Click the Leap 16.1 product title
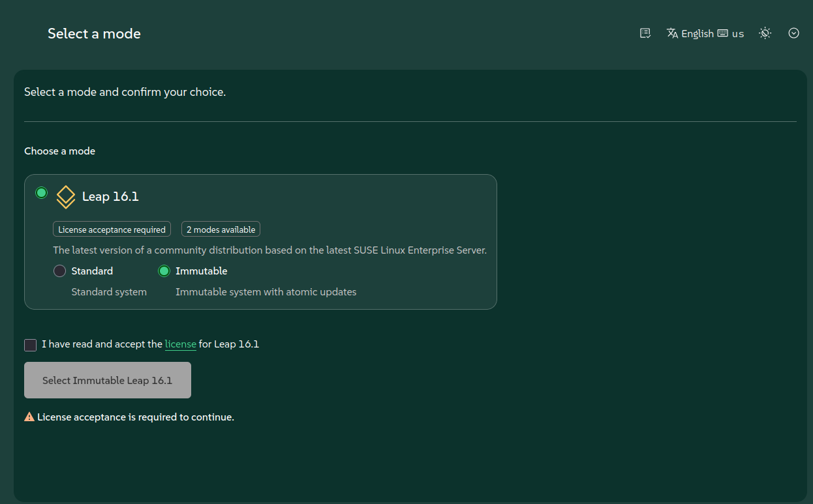Screen dimensions: 813x504 pyautogui.click(x=110, y=196)
